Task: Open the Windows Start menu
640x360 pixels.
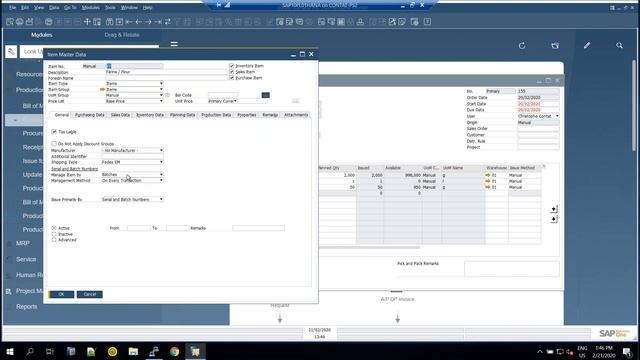Action: 9,351
